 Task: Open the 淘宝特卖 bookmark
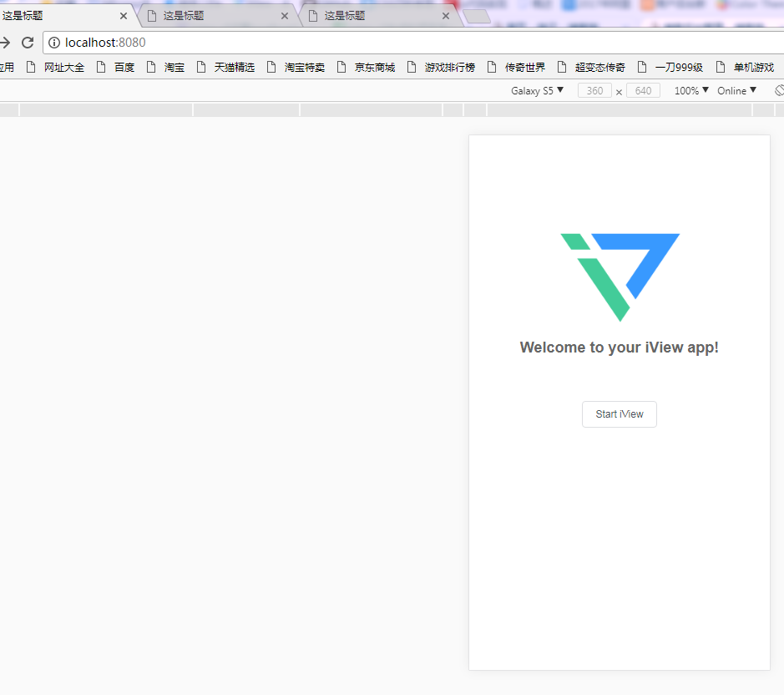pos(296,67)
